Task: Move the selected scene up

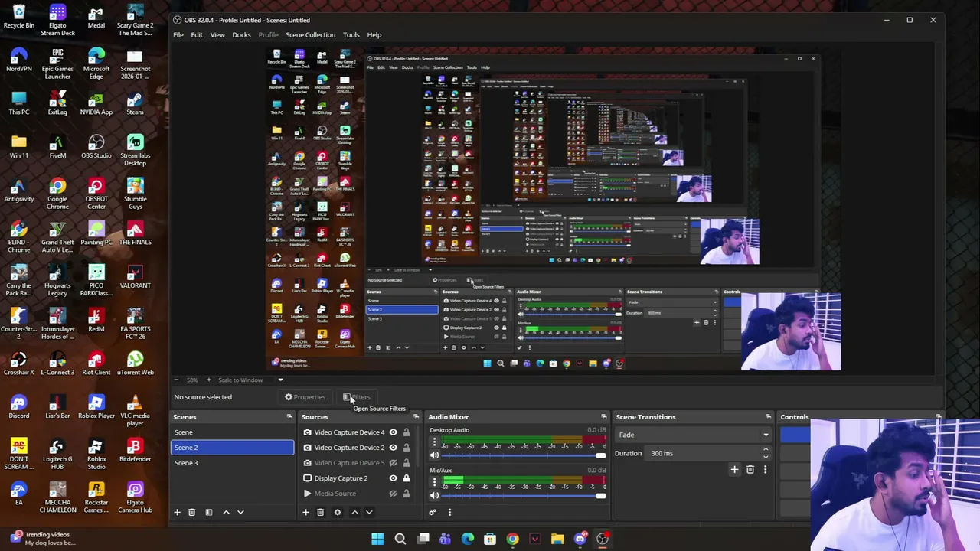Action: tap(226, 512)
